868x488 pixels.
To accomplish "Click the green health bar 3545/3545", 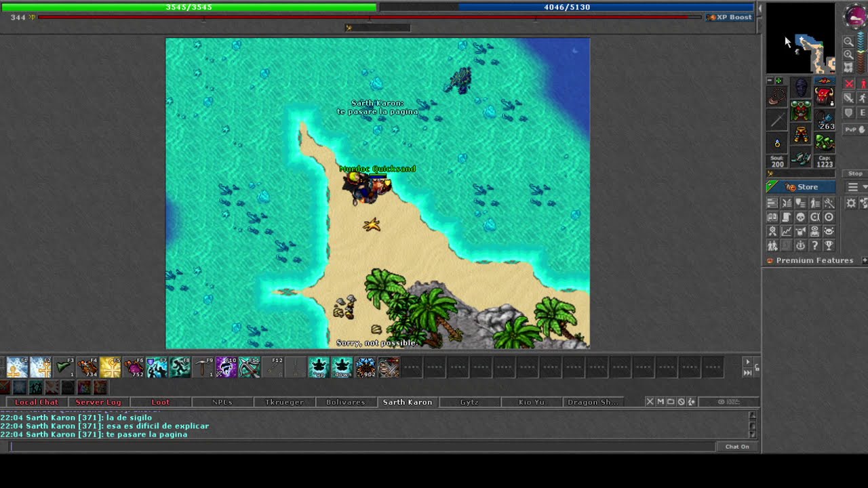I will pos(189,7).
